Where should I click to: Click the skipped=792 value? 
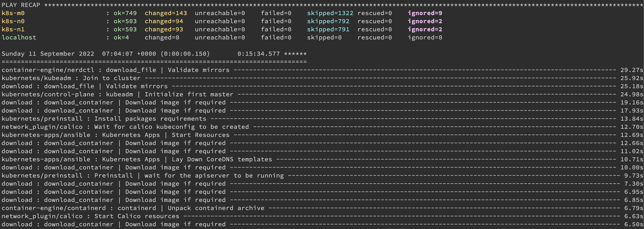click(x=328, y=21)
